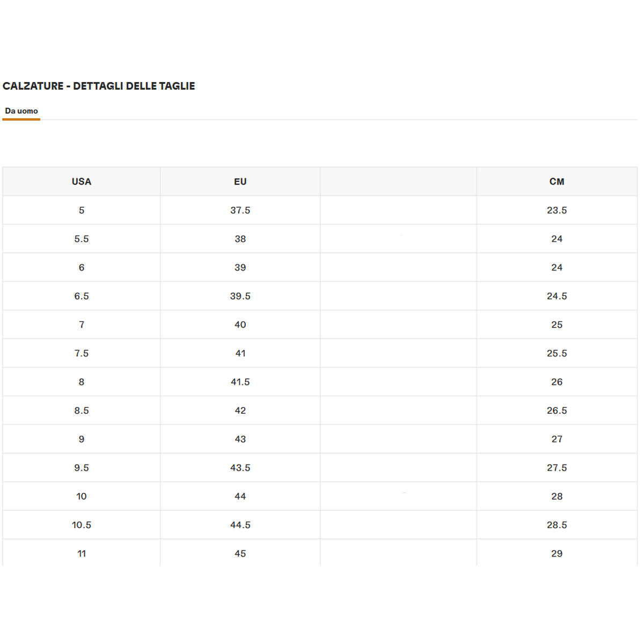Image resolution: width=644 pixels, height=644 pixels.
Task: Click the 28.5 CM cell
Action: [x=557, y=525]
